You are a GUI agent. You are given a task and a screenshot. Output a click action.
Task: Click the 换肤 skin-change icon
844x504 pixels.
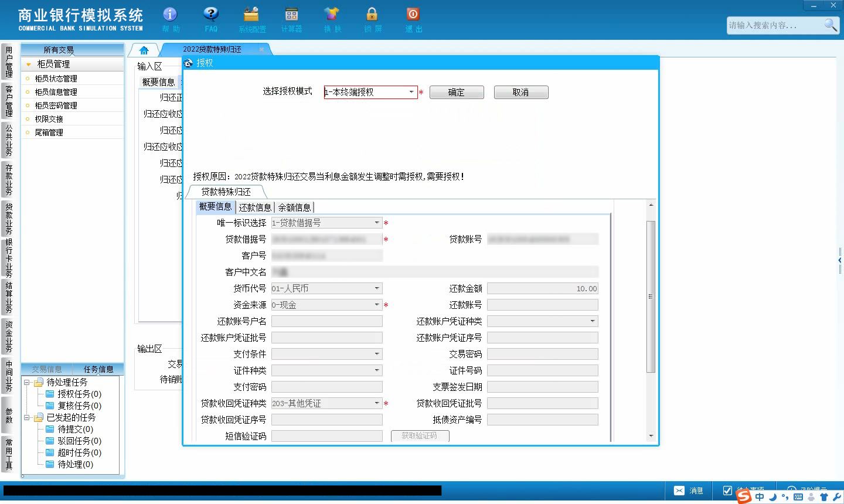[x=332, y=14]
